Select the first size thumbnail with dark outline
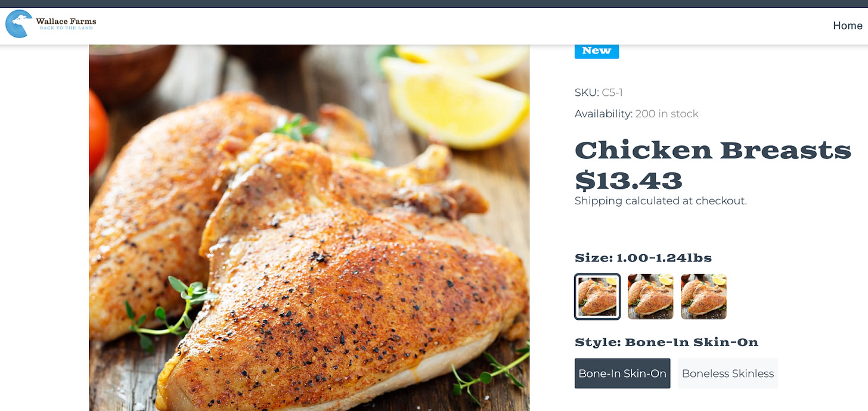Image resolution: width=868 pixels, height=411 pixels. coord(597,297)
